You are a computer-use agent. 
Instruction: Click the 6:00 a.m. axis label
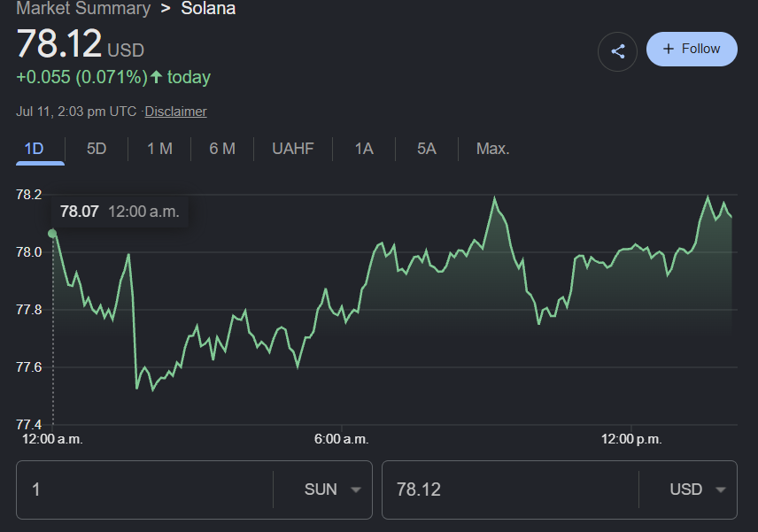tap(341, 439)
